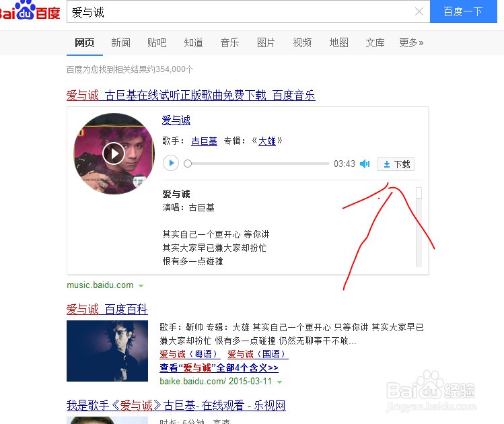Start the small blue audio player play button
This screenshot has height=424, width=504.
coord(171,163)
